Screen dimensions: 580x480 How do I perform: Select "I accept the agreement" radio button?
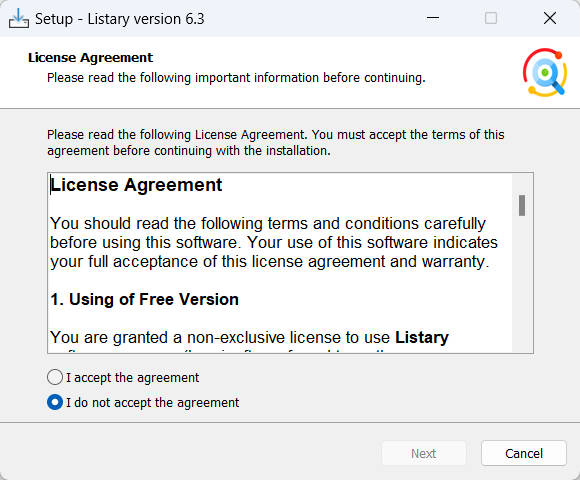click(x=55, y=378)
